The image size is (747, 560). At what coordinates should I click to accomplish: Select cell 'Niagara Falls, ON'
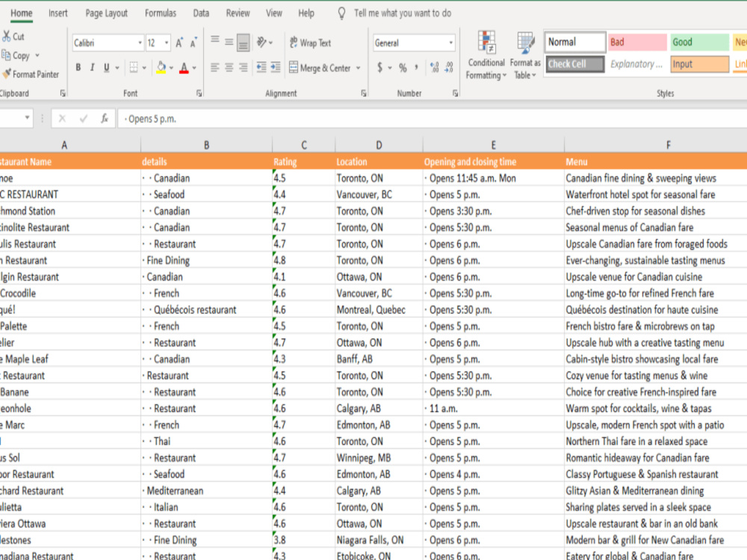tap(379, 540)
